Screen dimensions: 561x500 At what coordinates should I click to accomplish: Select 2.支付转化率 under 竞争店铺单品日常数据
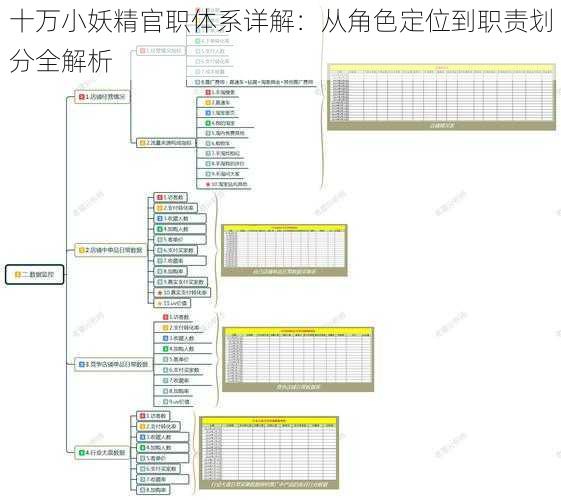181,328
